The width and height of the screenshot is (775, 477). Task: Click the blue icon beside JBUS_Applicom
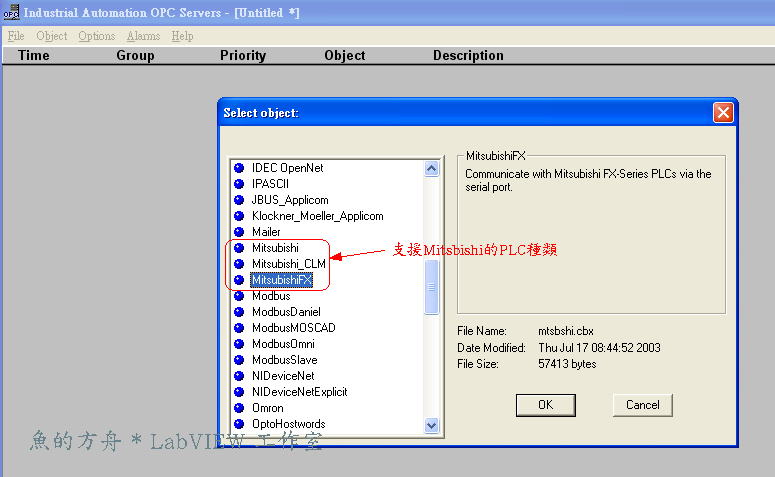click(239, 200)
